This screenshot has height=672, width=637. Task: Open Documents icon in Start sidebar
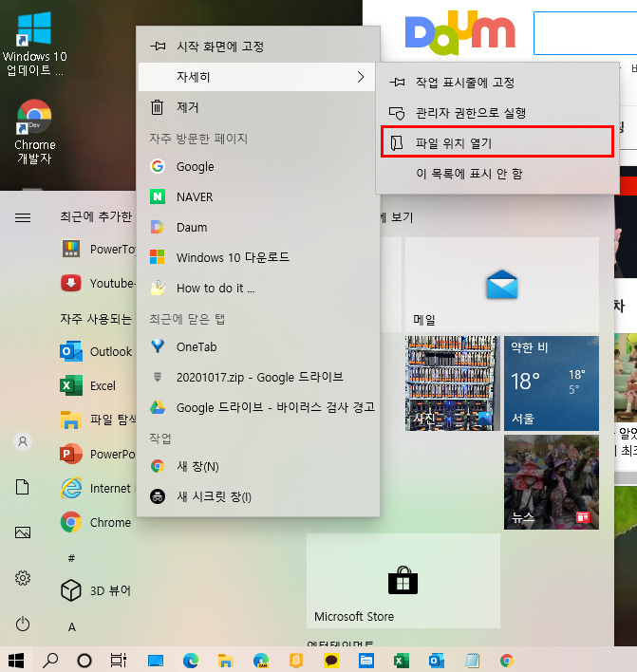click(23, 487)
